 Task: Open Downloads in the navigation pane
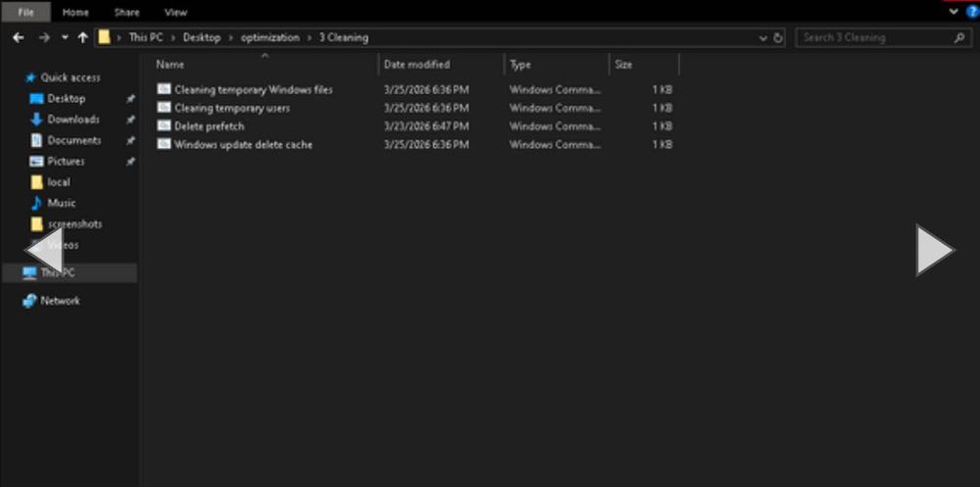coord(73,120)
